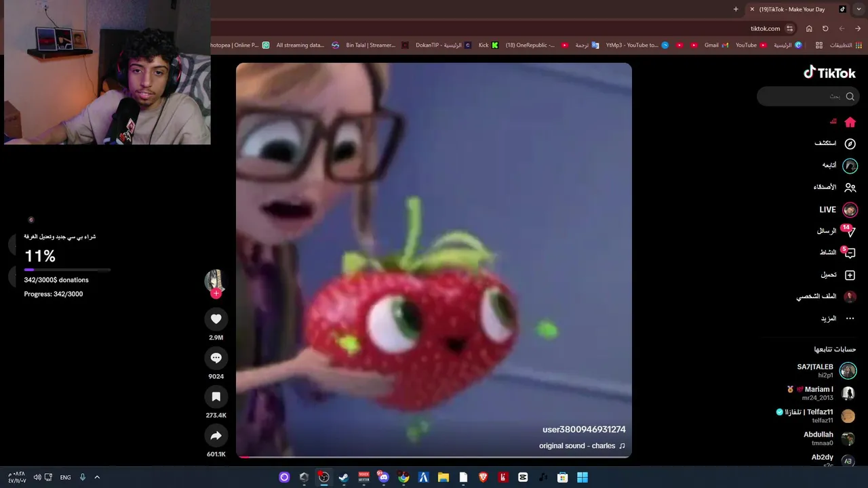Switch the ENG input language indicator

pyautogui.click(x=65, y=477)
